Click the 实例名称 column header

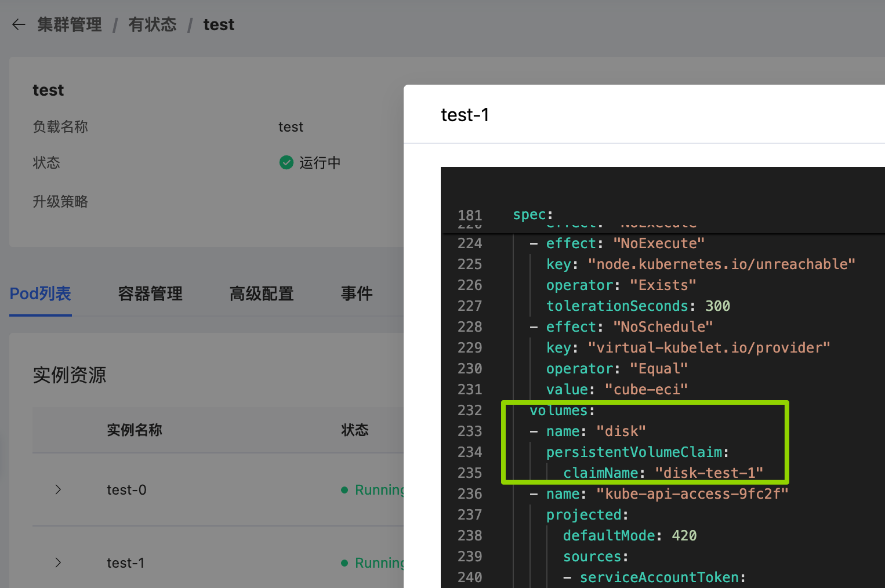[134, 430]
